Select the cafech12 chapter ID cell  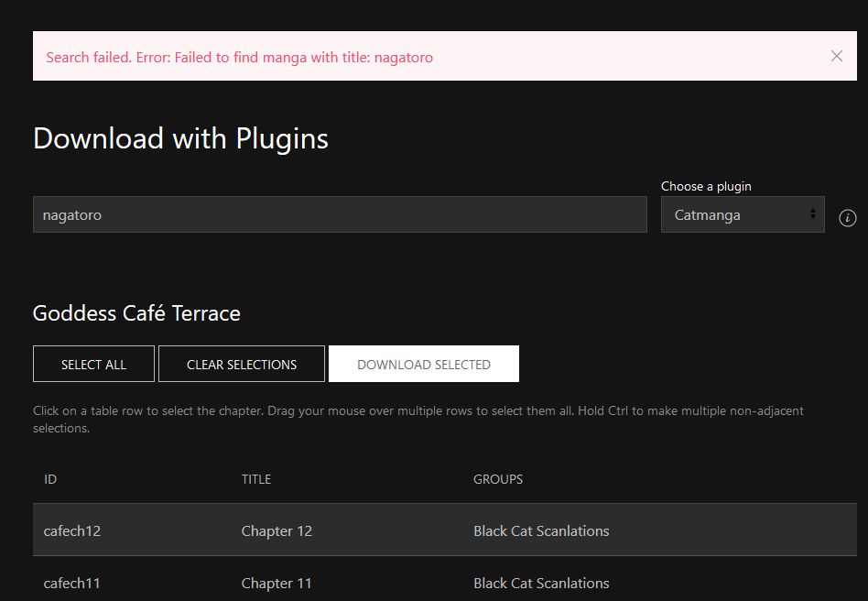(x=72, y=531)
